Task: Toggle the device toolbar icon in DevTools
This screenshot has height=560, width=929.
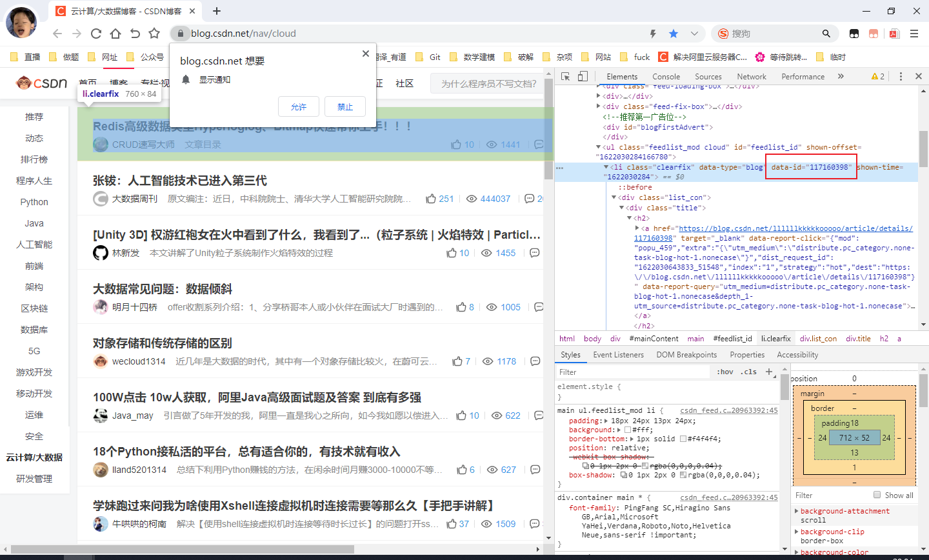Action: click(583, 76)
